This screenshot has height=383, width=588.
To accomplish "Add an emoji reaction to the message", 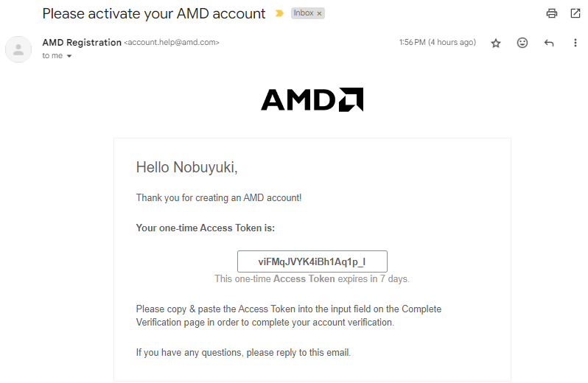I will (522, 43).
